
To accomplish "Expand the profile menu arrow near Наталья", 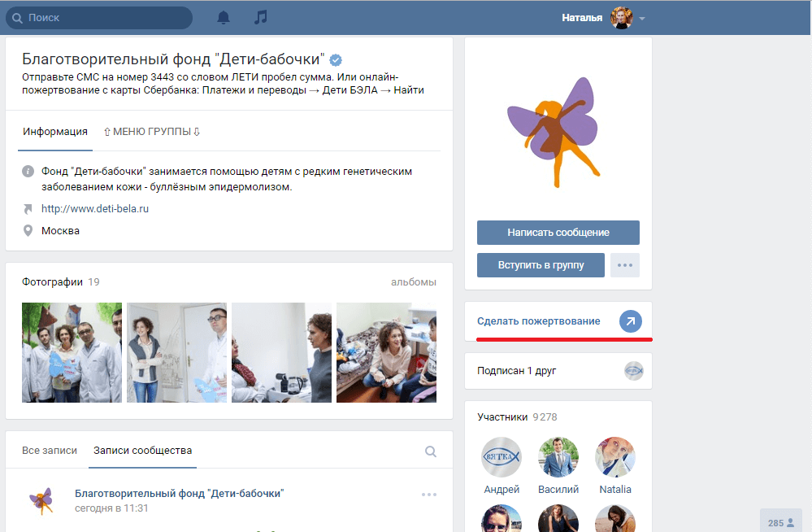I will pyautogui.click(x=642, y=19).
